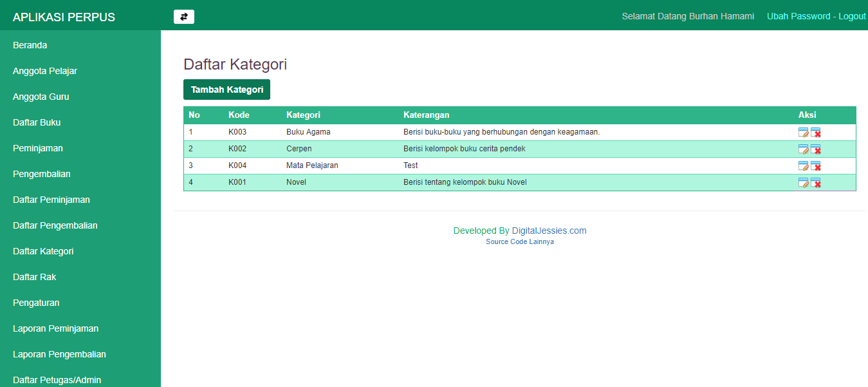
Task: Open Beranda in the sidebar
Action: (30, 45)
